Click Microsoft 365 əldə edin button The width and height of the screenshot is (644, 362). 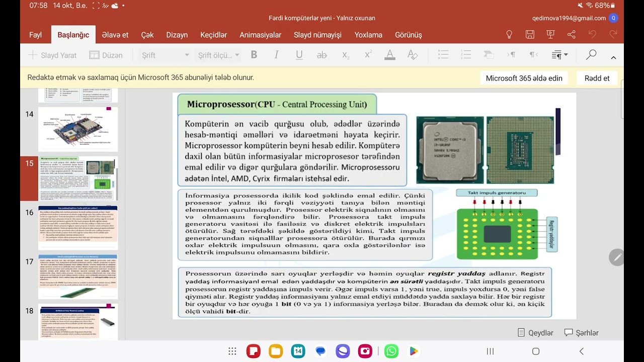(524, 78)
